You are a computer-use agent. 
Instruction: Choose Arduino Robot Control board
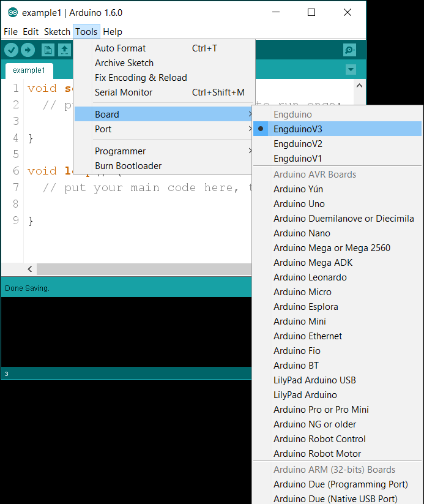point(337,439)
